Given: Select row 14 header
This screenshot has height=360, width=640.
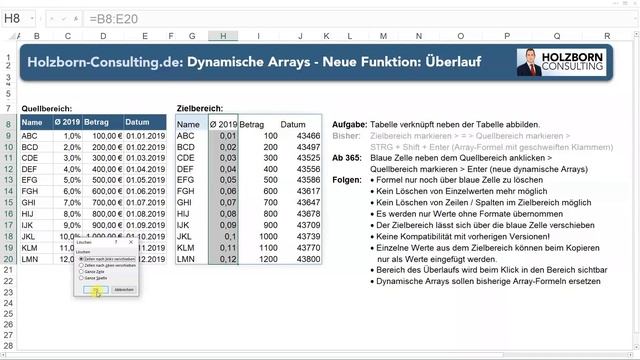Looking at the screenshot, I should click(8, 191).
